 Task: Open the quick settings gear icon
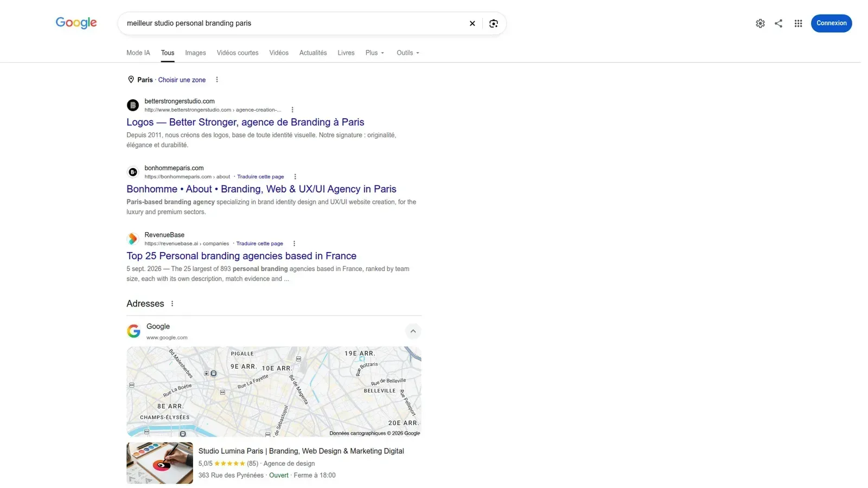pyautogui.click(x=760, y=23)
